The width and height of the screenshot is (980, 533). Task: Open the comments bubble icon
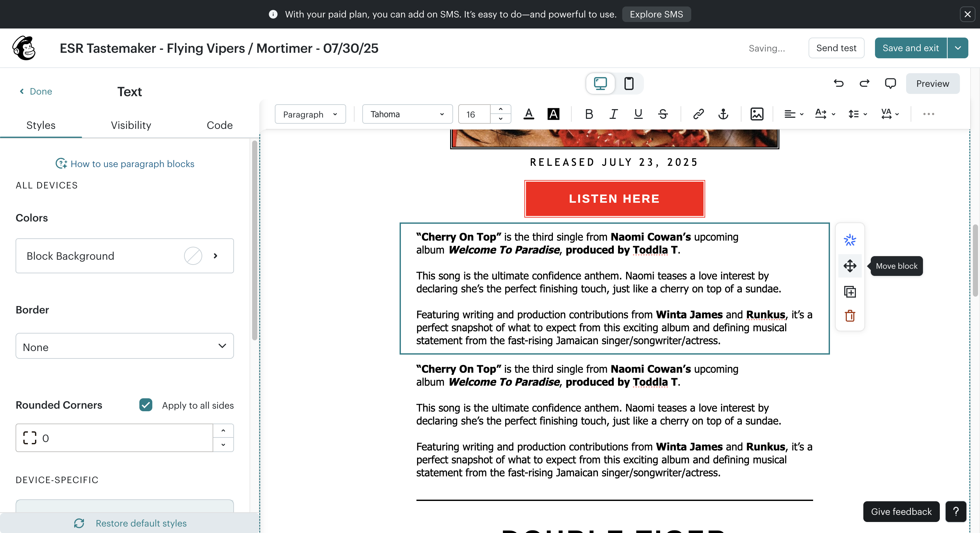click(x=890, y=83)
